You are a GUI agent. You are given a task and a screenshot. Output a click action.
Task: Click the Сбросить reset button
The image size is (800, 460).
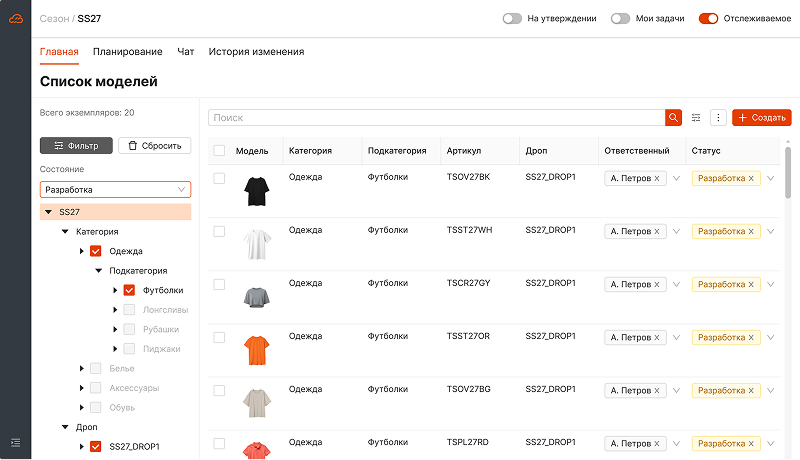(155, 146)
